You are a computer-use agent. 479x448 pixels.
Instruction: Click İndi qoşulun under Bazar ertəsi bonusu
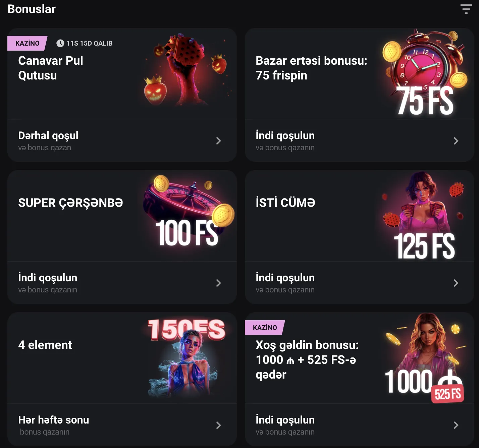(285, 135)
